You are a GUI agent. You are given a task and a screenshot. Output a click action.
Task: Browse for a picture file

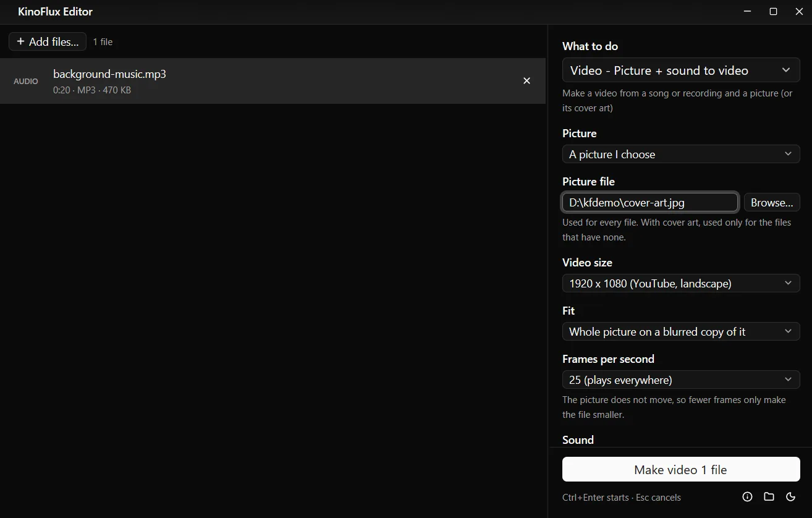click(772, 203)
